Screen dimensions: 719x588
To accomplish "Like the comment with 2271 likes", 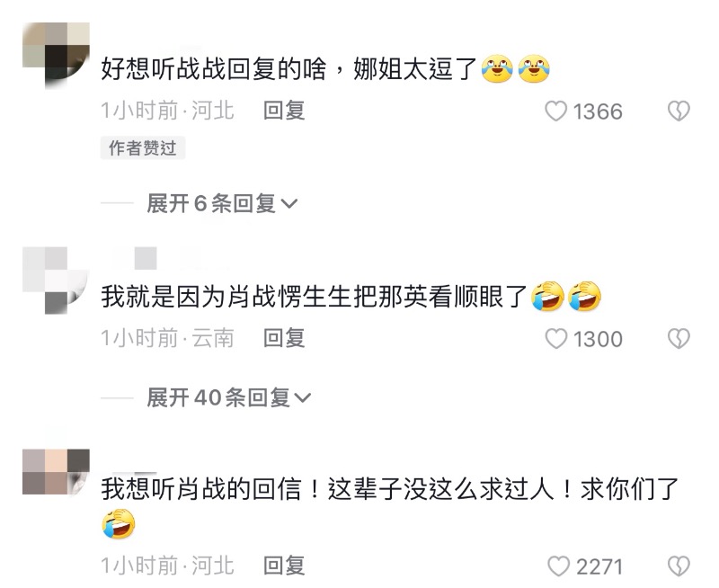I will [558, 566].
